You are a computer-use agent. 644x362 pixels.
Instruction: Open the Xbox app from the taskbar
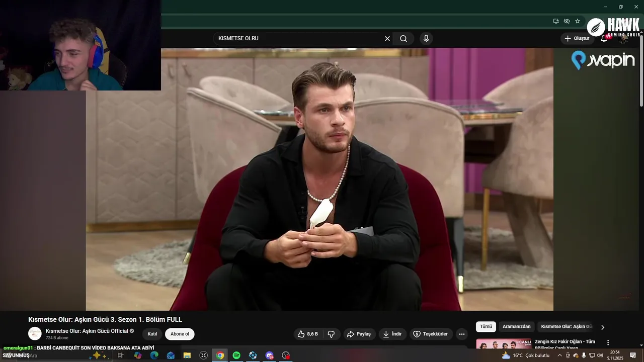[204, 355]
